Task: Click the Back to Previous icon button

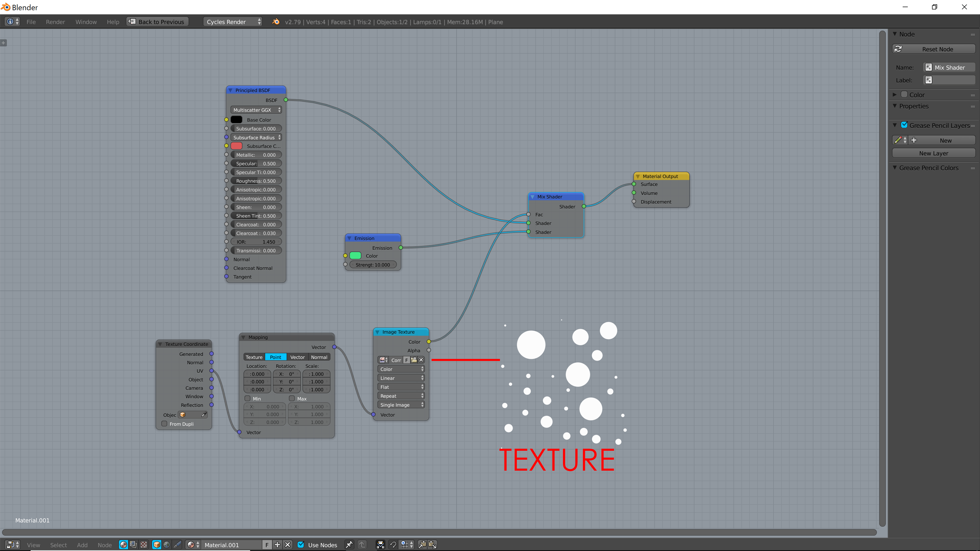Action: pyautogui.click(x=132, y=22)
